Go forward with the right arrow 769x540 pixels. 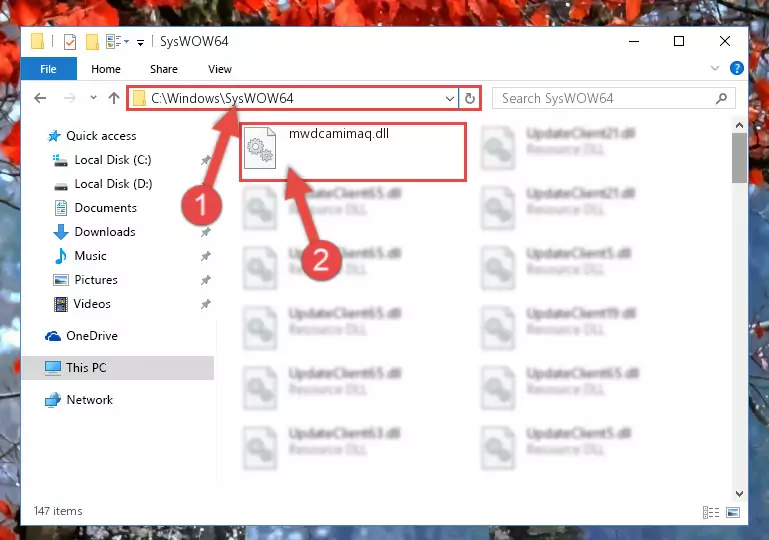(70, 98)
